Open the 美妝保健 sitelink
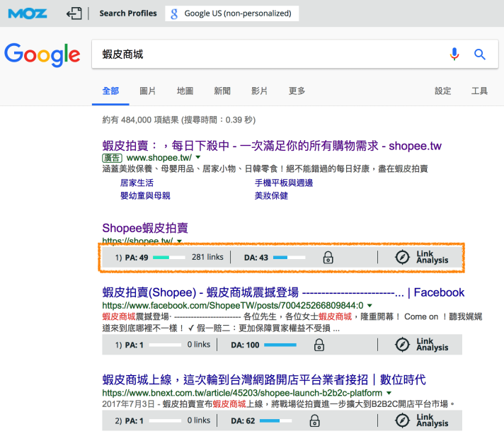 [x=271, y=195]
